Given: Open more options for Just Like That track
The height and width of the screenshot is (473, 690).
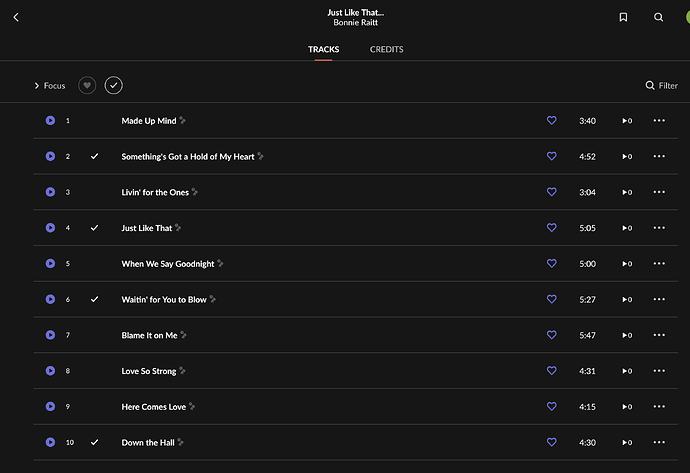Looking at the screenshot, I should (x=659, y=227).
